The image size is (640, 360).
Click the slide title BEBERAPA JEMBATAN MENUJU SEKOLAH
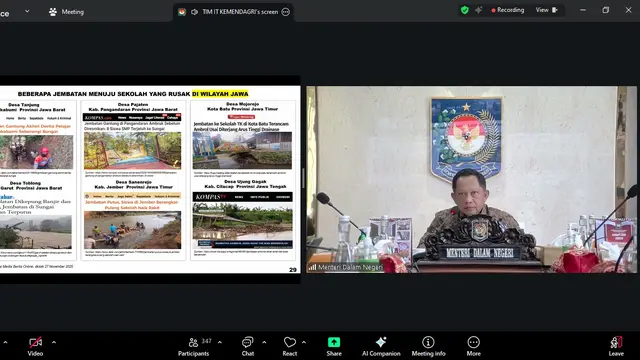point(133,94)
